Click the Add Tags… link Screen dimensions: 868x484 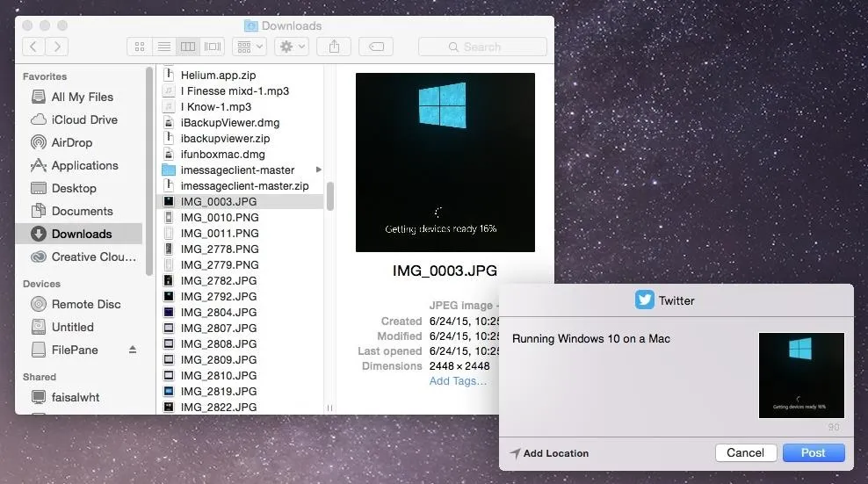pyautogui.click(x=458, y=381)
